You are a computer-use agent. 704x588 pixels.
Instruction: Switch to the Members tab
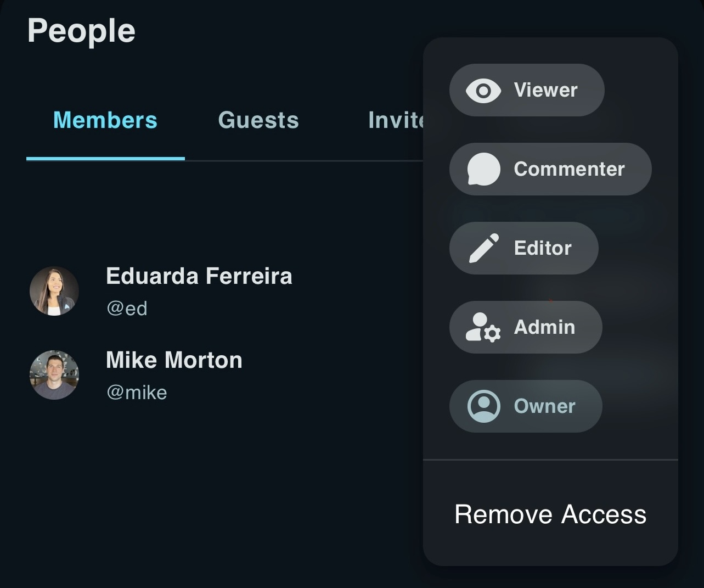[105, 120]
